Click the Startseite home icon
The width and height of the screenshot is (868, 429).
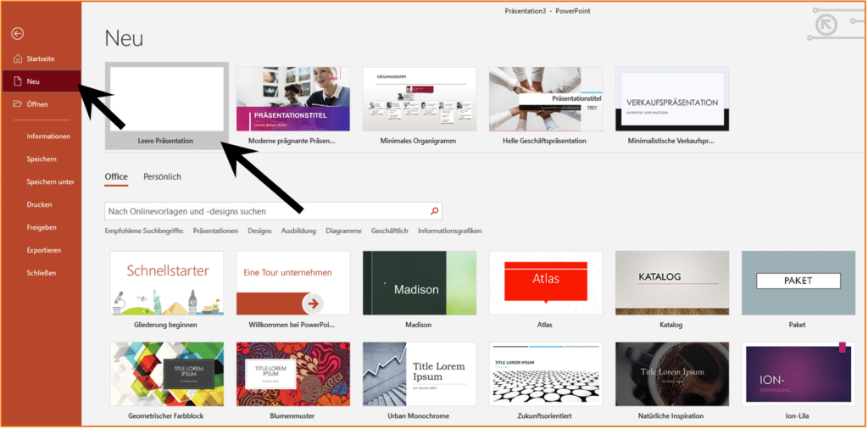click(18, 58)
